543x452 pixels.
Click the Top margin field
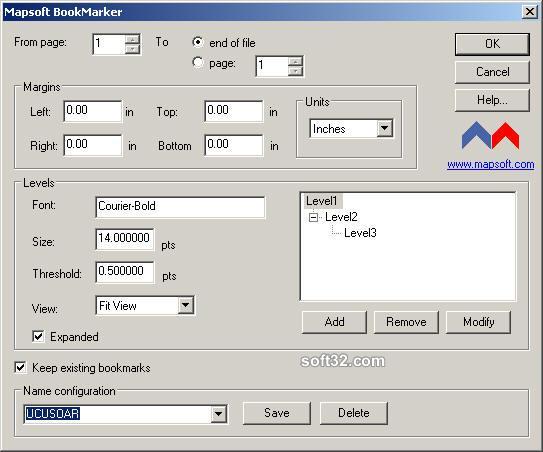coord(234,111)
